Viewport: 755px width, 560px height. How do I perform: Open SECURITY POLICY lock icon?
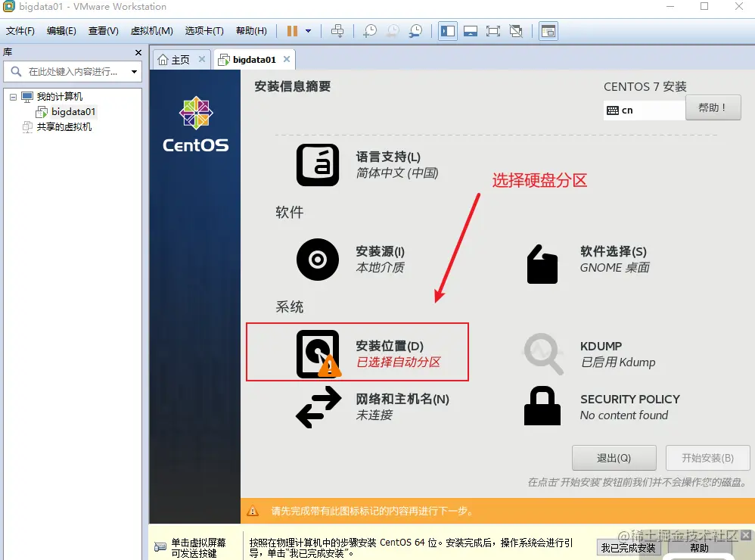(542, 406)
